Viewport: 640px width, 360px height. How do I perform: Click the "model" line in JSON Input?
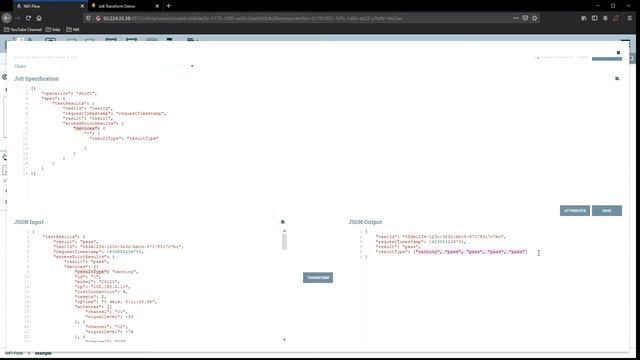click(97, 282)
